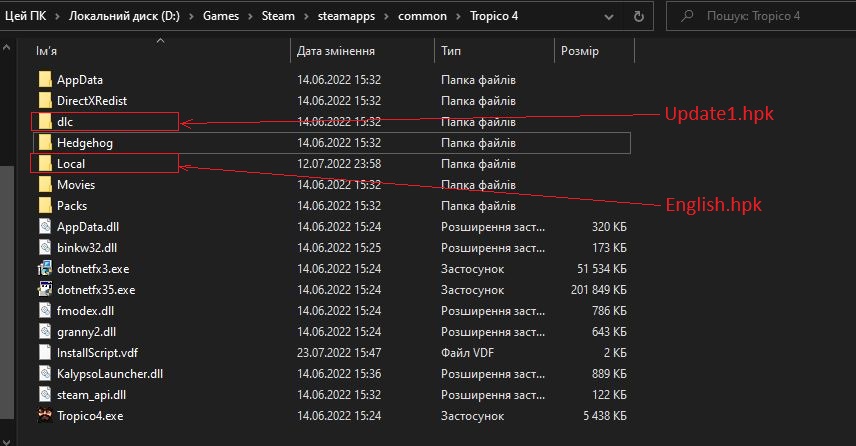
Task: Select the fmodex.dll file icon
Action: tap(45, 311)
